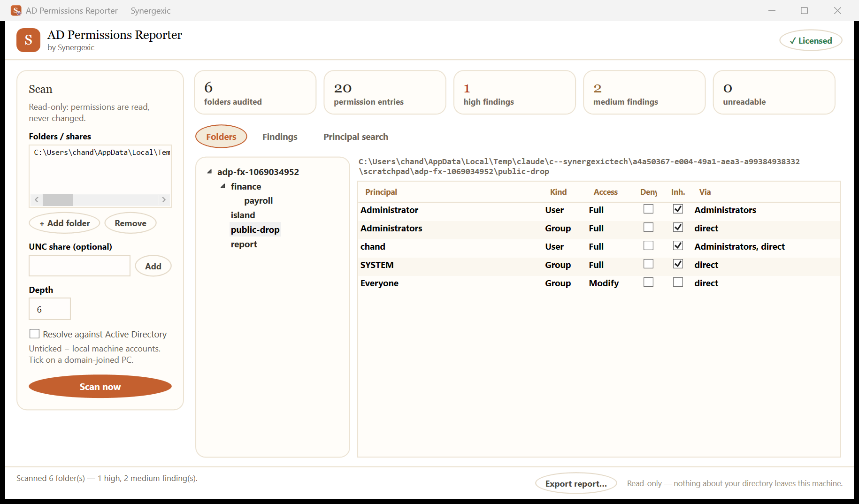Start the scan with Scan now

(100, 387)
